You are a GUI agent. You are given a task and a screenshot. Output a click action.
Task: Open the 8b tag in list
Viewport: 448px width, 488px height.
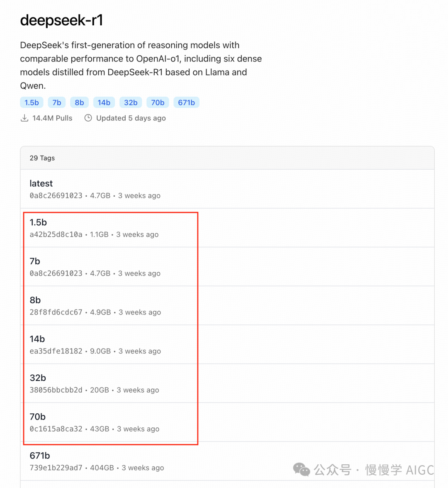35,300
